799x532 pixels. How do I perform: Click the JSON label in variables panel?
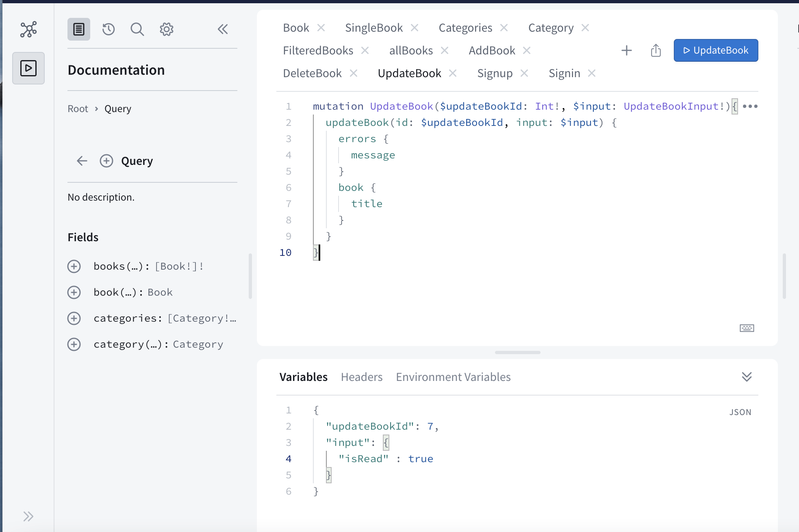pyautogui.click(x=740, y=412)
